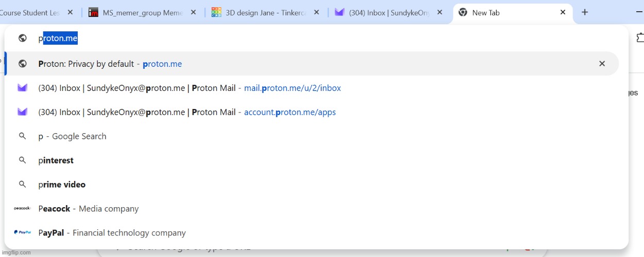Open the (304) Inbox SundykeOnyx tab
Screen dimensions: 644x257
(x=389, y=12)
